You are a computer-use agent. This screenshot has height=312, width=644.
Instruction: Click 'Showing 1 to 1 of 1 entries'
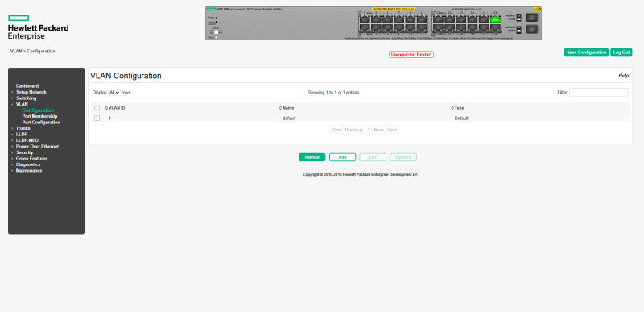(x=333, y=93)
